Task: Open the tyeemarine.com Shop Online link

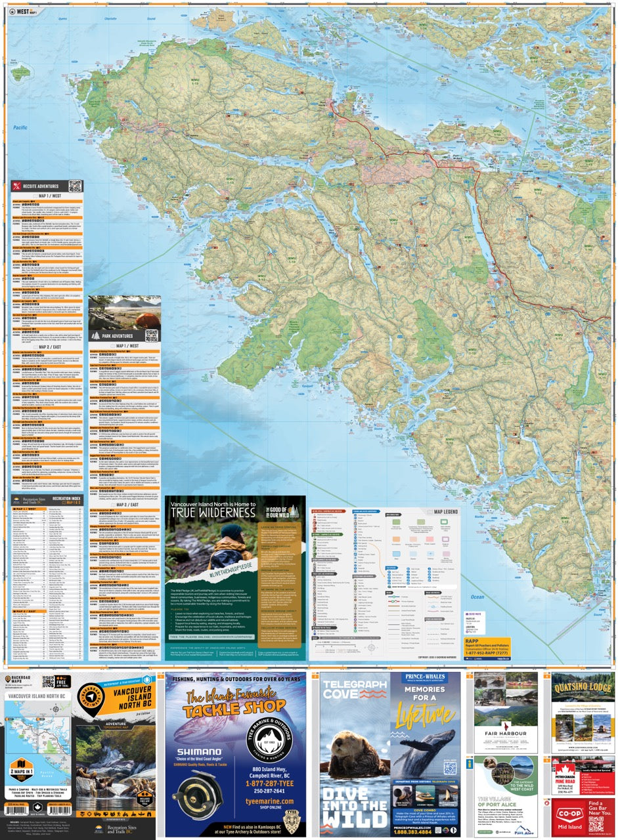Action: 269,802
